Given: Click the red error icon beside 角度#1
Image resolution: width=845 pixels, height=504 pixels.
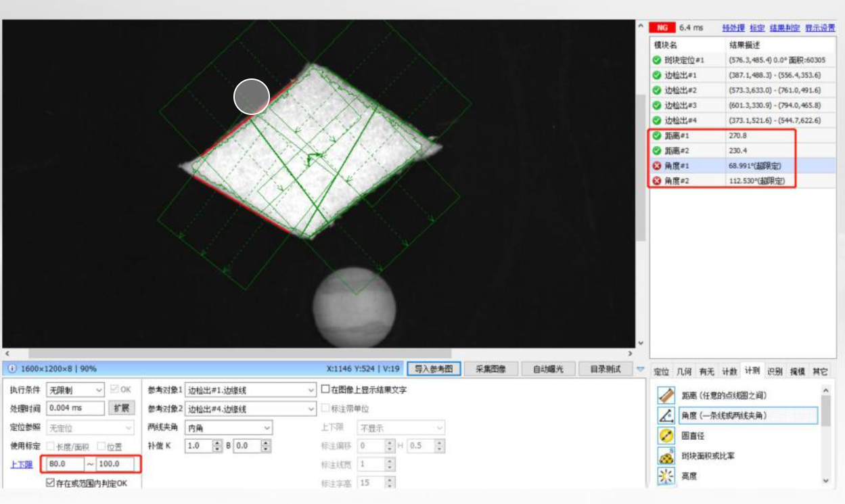Looking at the screenshot, I should pyautogui.click(x=657, y=166).
